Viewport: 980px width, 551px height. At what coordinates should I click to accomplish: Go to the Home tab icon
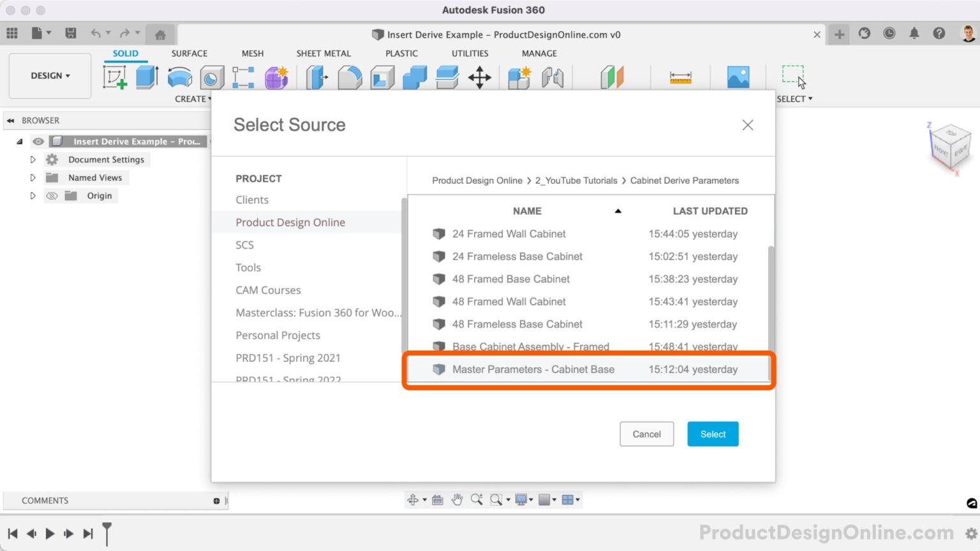pyautogui.click(x=160, y=34)
